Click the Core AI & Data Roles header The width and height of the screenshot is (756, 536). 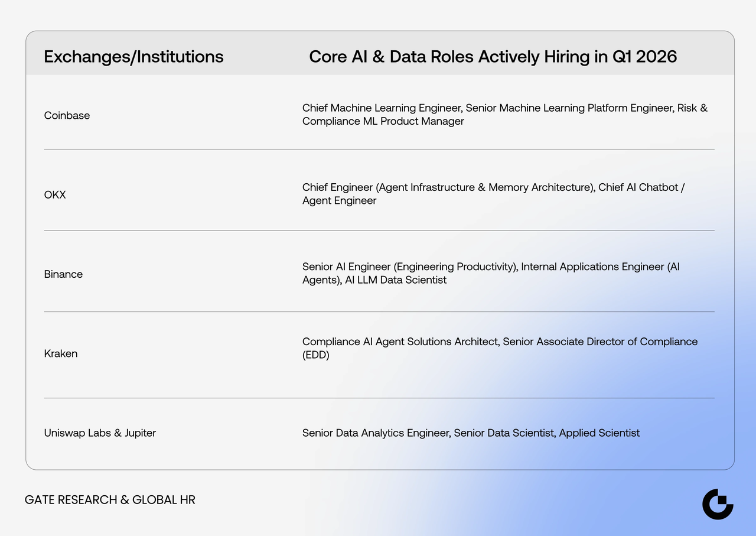click(493, 57)
